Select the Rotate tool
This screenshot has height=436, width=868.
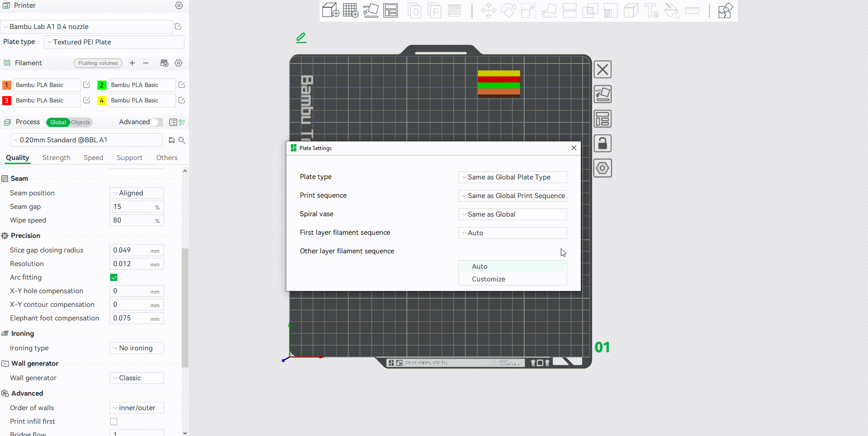pos(508,10)
